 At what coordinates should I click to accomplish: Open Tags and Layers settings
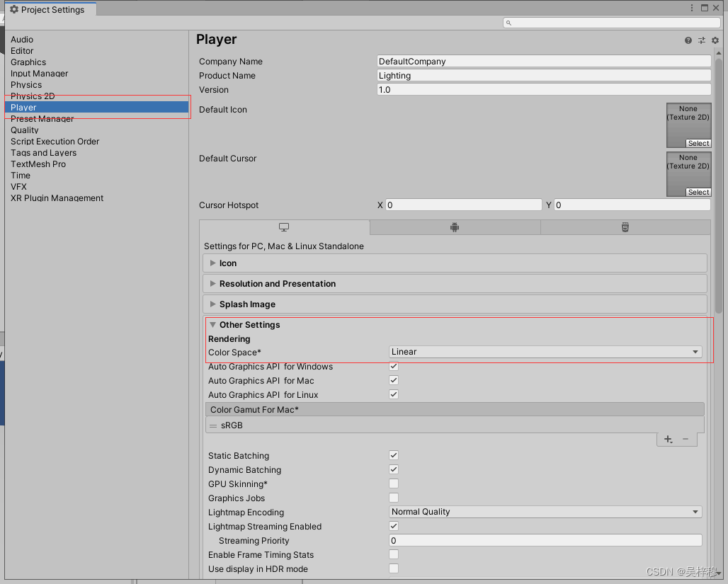coord(44,153)
